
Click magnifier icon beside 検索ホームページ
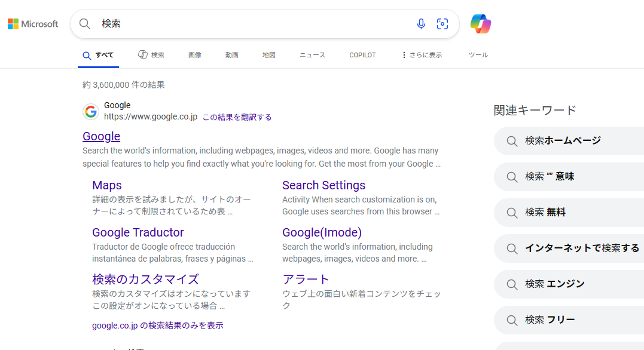[x=512, y=141]
